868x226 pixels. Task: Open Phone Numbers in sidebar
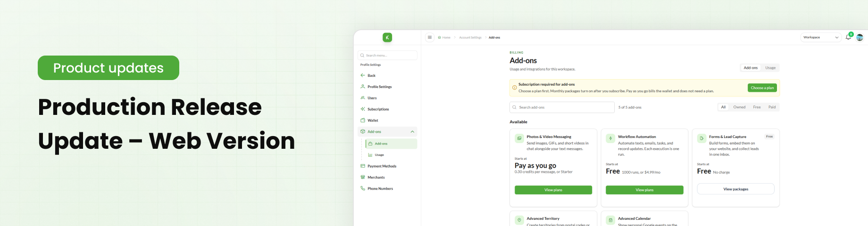click(380, 189)
